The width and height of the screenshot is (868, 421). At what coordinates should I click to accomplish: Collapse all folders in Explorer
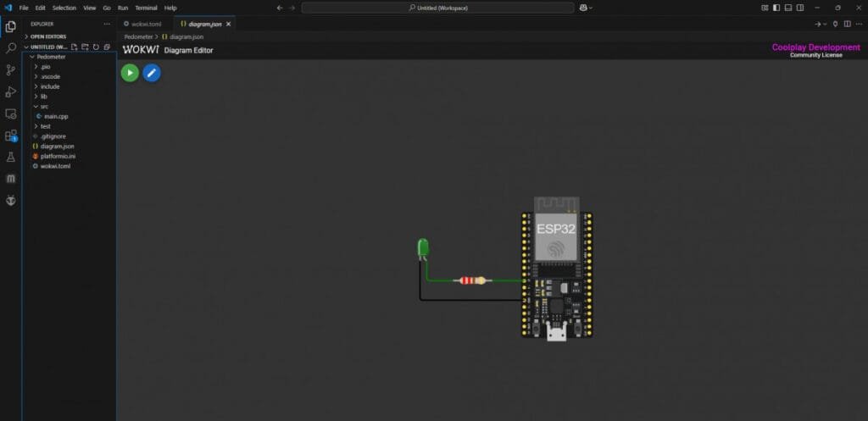[107, 47]
